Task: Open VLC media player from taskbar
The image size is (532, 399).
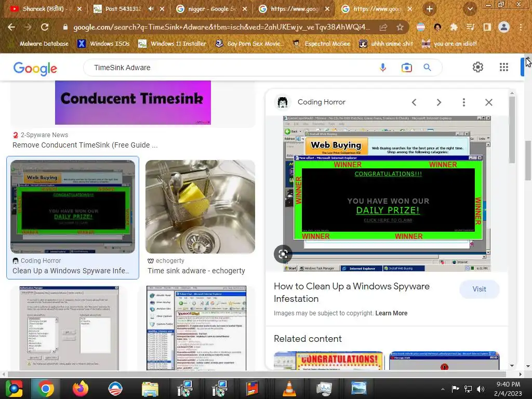Action: point(289,389)
